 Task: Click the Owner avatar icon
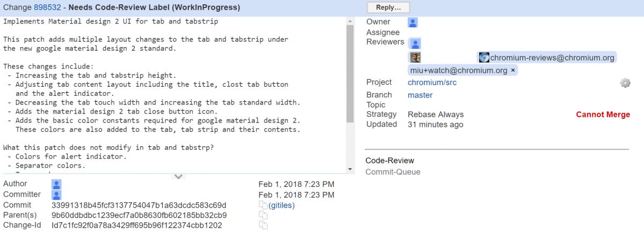coord(413,22)
